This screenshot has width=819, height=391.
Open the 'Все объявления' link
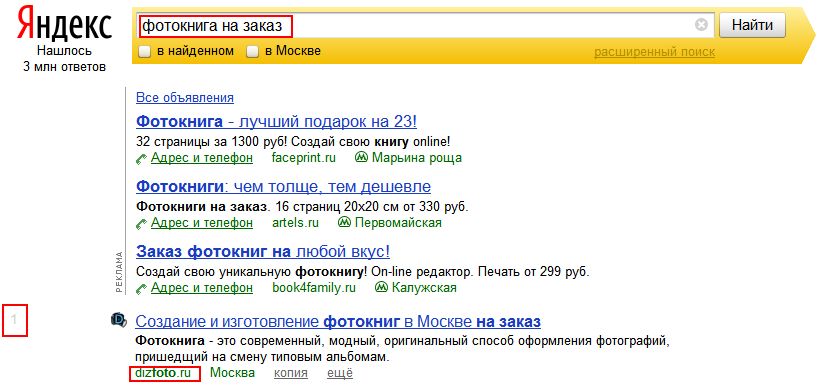tap(185, 98)
